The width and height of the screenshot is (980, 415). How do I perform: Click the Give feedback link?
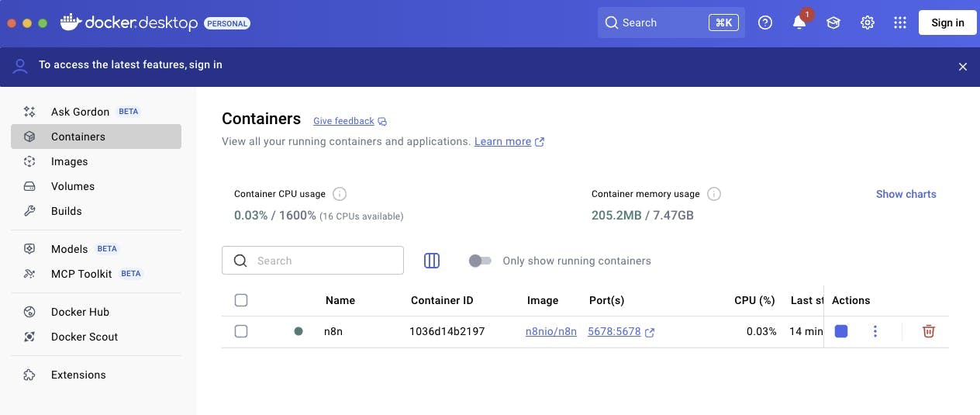point(343,121)
